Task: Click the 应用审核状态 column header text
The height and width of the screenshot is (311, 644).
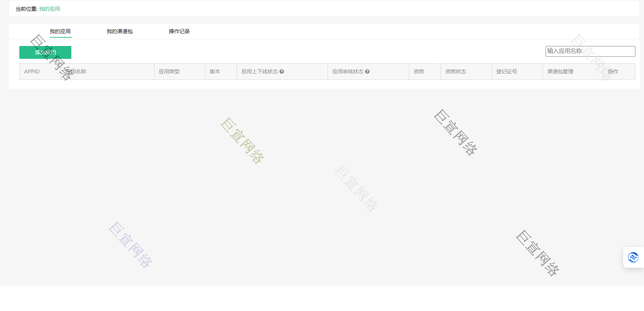Action: tap(348, 72)
